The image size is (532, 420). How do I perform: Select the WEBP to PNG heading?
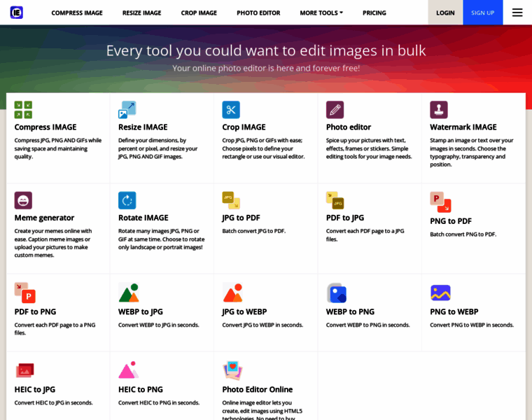pos(350,311)
